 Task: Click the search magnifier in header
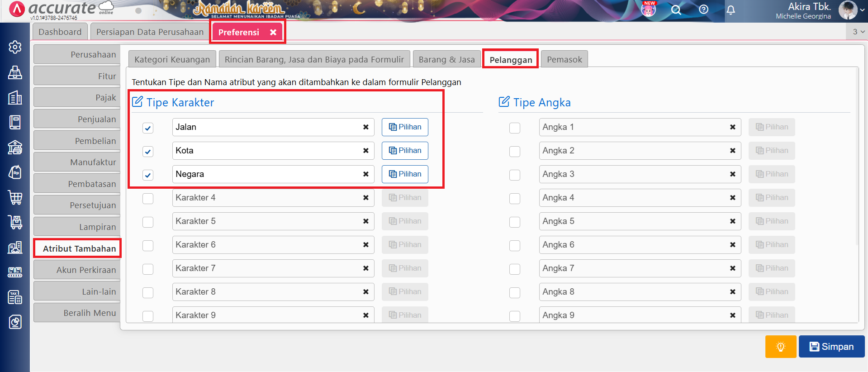click(x=676, y=10)
